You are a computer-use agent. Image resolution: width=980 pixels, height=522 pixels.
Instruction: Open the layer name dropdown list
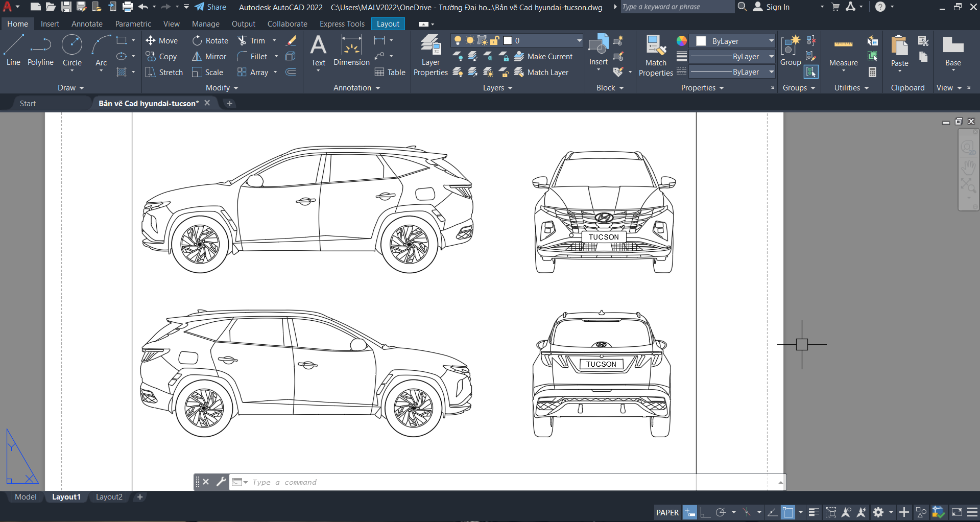click(x=579, y=41)
